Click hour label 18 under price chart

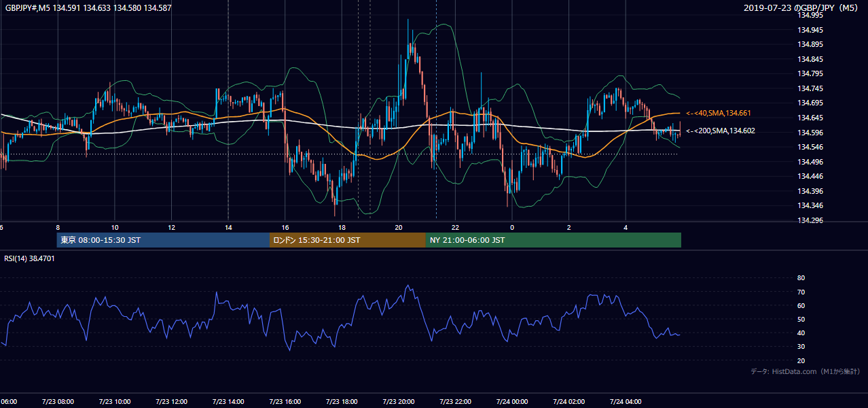342,228
